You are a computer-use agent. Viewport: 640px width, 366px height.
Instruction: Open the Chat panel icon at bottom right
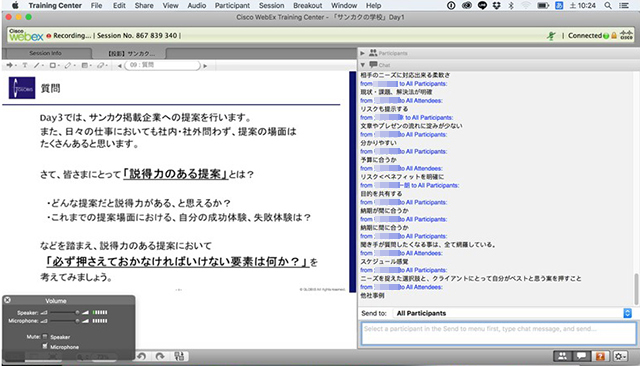(x=581, y=356)
